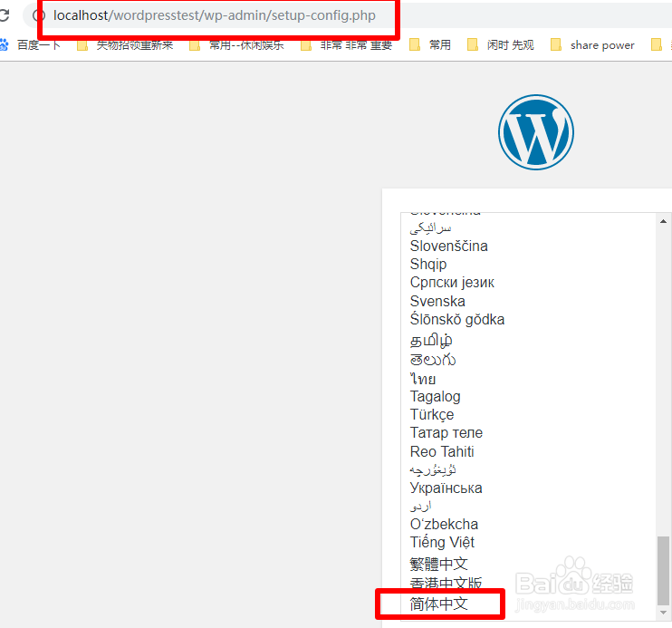This screenshot has height=628, width=672.
Task: Click the WordPress logo
Action: (x=536, y=132)
